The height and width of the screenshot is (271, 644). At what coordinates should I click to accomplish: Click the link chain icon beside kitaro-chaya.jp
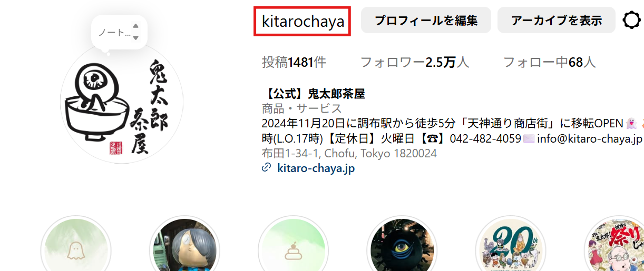(266, 168)
